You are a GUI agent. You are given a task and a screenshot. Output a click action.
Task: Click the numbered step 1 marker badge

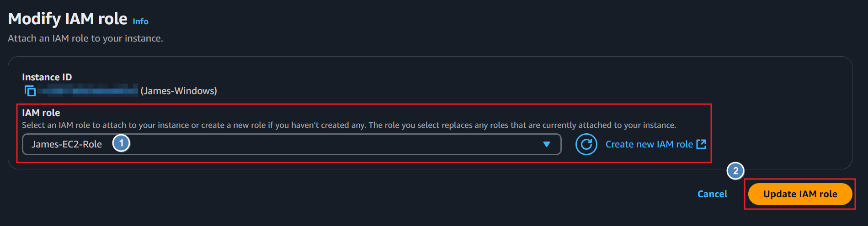point(121,143)
